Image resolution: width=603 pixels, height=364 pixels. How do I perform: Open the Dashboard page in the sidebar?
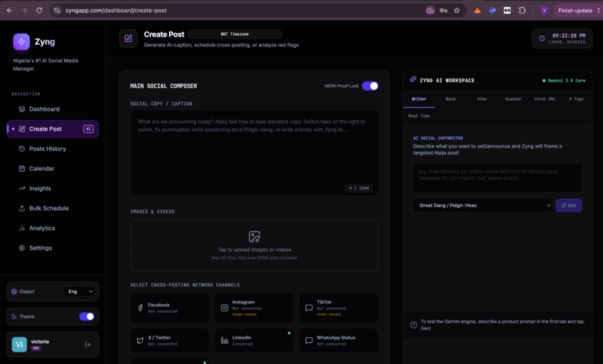point(52,109)
